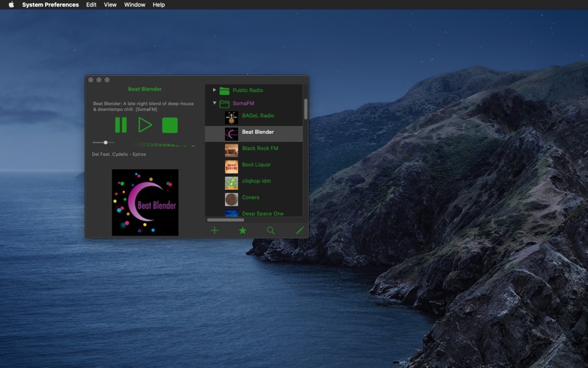Click the Public Radio folder label
Viewport: 588px width, 368px height.
248,90
